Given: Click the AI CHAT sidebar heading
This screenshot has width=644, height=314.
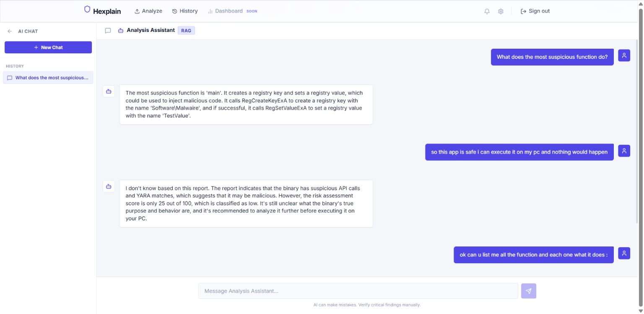Looking at the screenshot, I should [x=28, y=31].
